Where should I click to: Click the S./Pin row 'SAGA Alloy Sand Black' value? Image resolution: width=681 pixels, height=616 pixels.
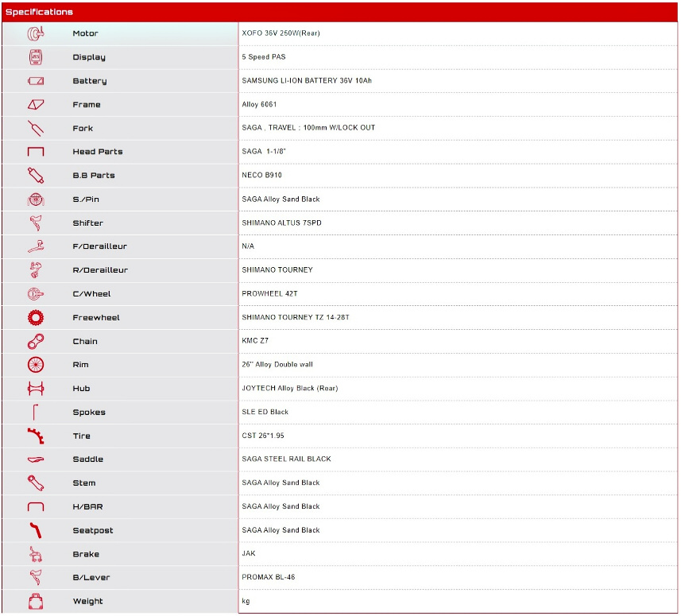(281, 199)
